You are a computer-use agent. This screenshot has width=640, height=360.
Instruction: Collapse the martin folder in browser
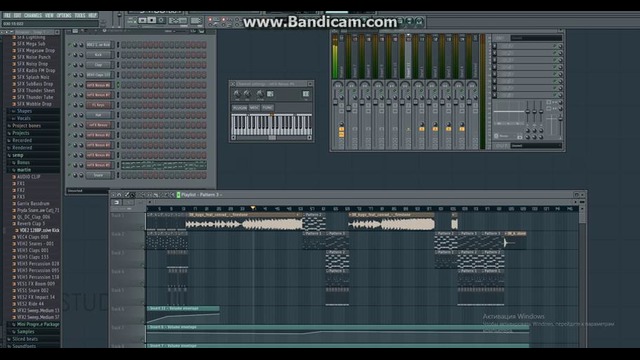click(x=23, y=170)
